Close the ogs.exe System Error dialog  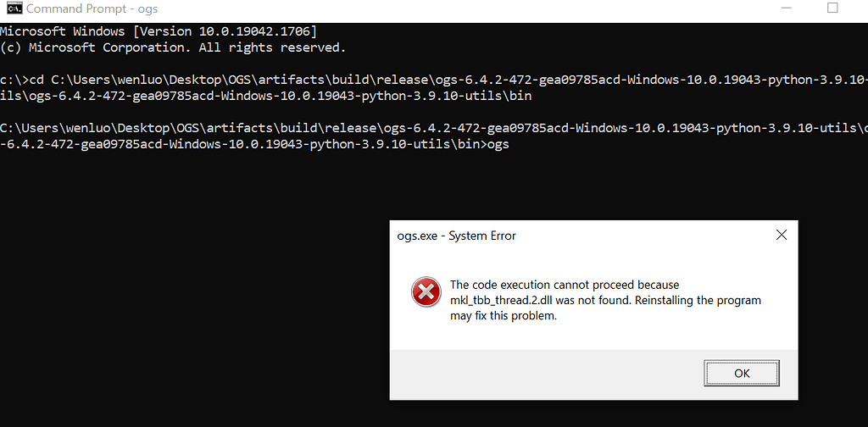(x=782, y=236)
